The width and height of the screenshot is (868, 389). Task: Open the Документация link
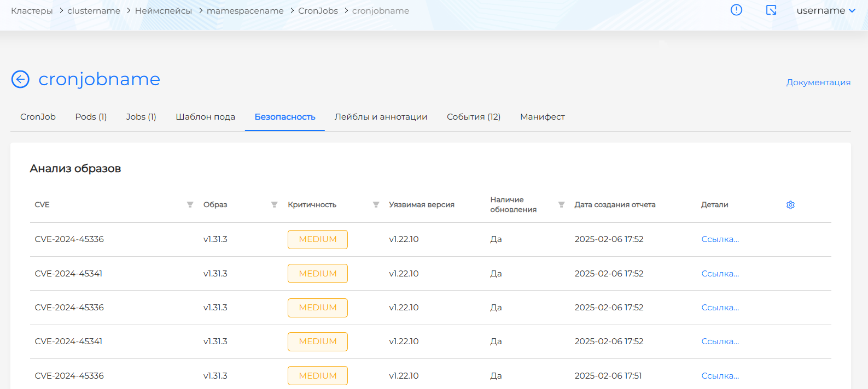818,82
